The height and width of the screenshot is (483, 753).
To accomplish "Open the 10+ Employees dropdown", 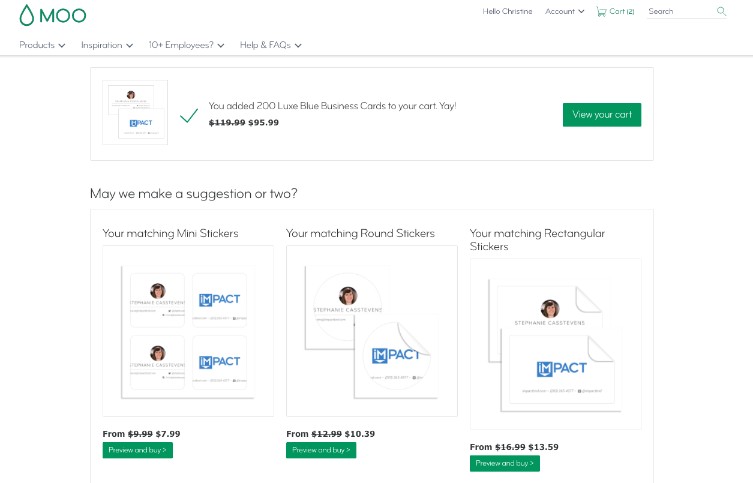I will pyautogui.click(x=186, y=45).
